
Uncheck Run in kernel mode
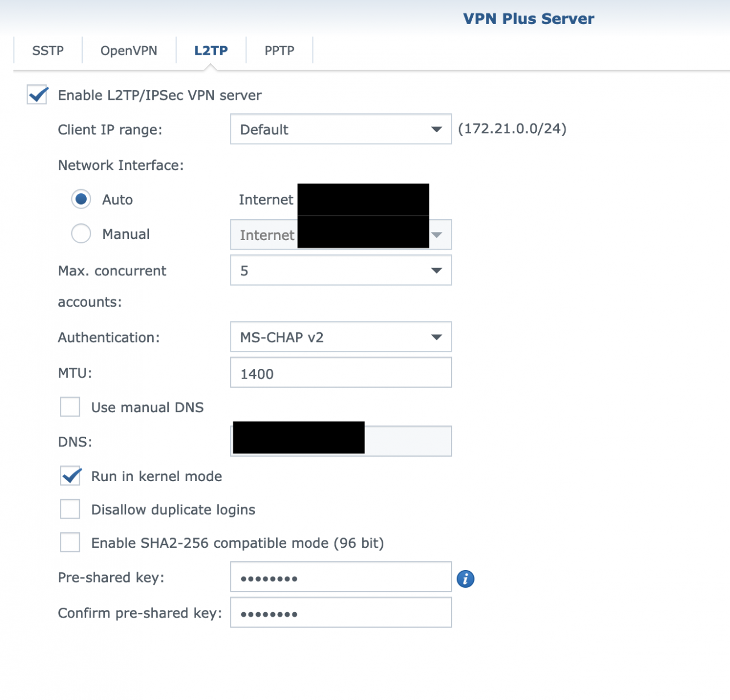(x=70, y=476)
